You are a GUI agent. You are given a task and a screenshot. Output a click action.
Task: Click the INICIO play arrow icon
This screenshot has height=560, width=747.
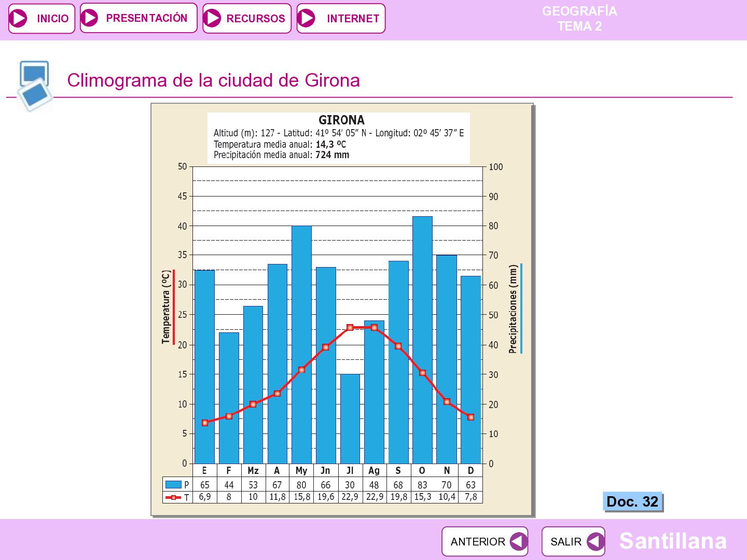point(19,18)
